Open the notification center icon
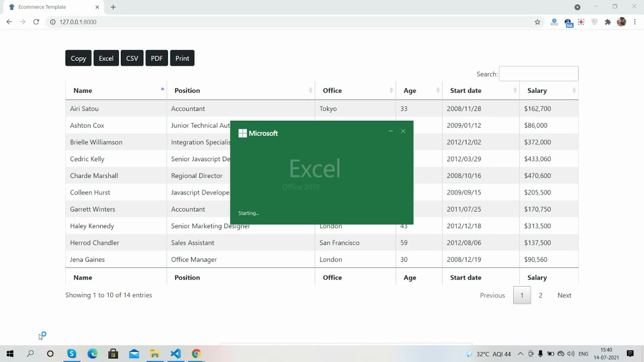Image resolution: width=644 pixels, height=362 pixels. pos(630,353)
